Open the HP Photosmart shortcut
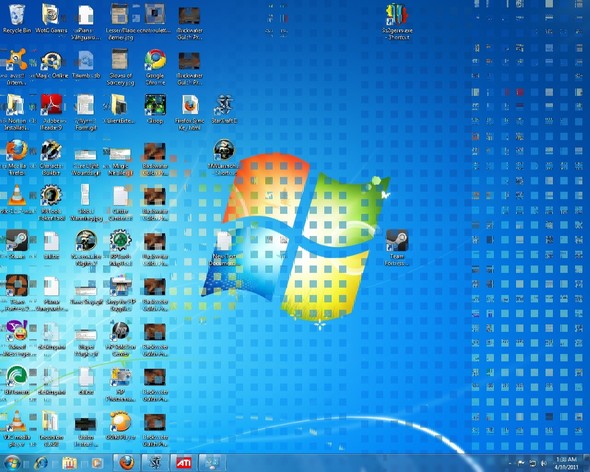 tap(120, 384)
